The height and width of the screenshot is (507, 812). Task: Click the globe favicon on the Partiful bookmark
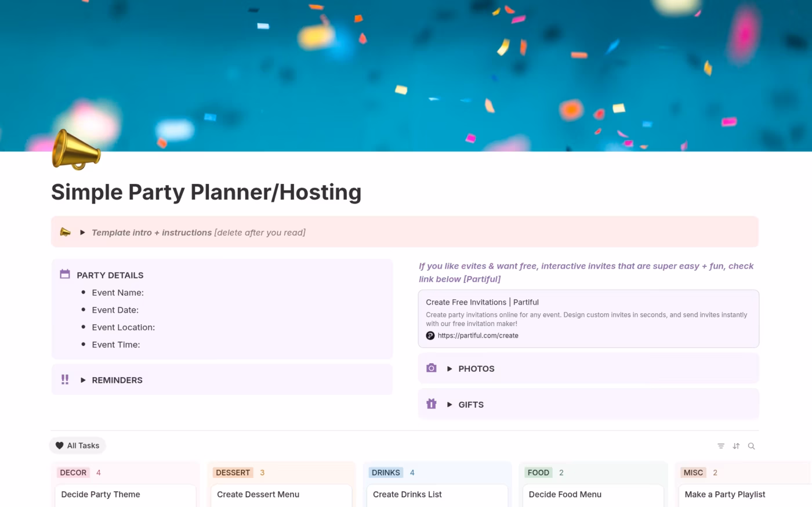tap(430, 335)
